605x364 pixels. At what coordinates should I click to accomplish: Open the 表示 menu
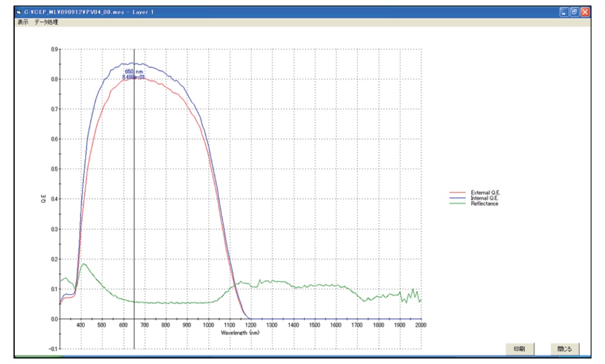pos(23,22)
